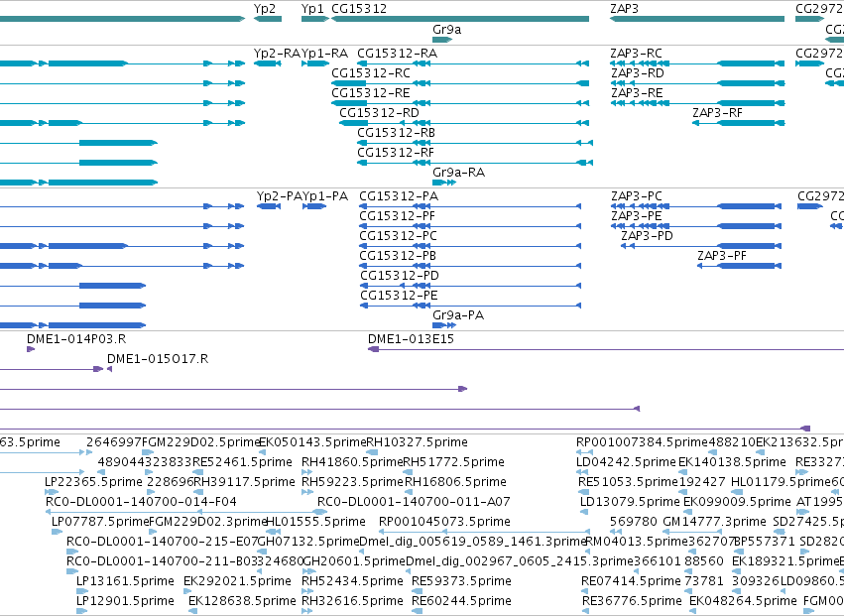Image resolution: width=844 pixels, height=616 pixels.
Task: Click EST RH10327.5prime
Action: click(371, 453)
